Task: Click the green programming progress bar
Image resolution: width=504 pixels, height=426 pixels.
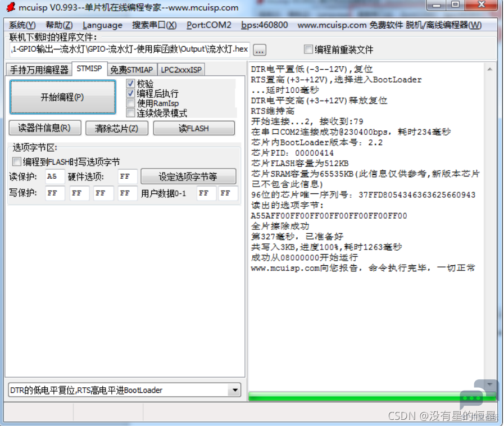Action: (x=372, y=397)
